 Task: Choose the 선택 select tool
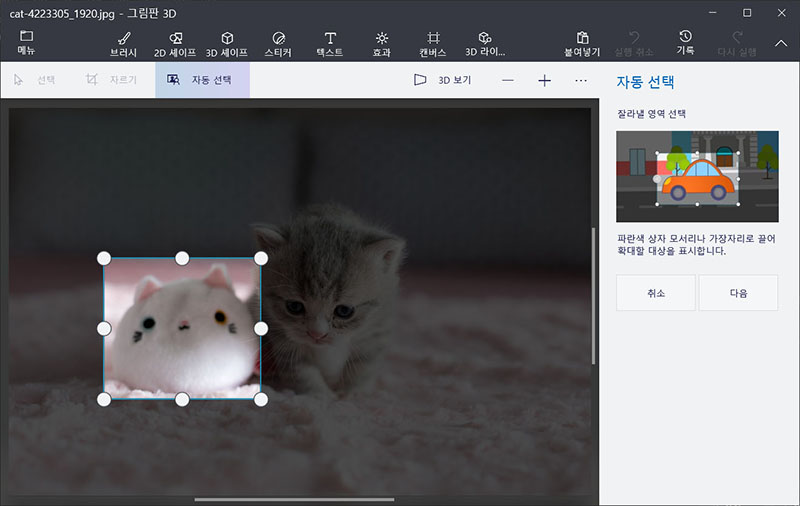pos(35,80)
